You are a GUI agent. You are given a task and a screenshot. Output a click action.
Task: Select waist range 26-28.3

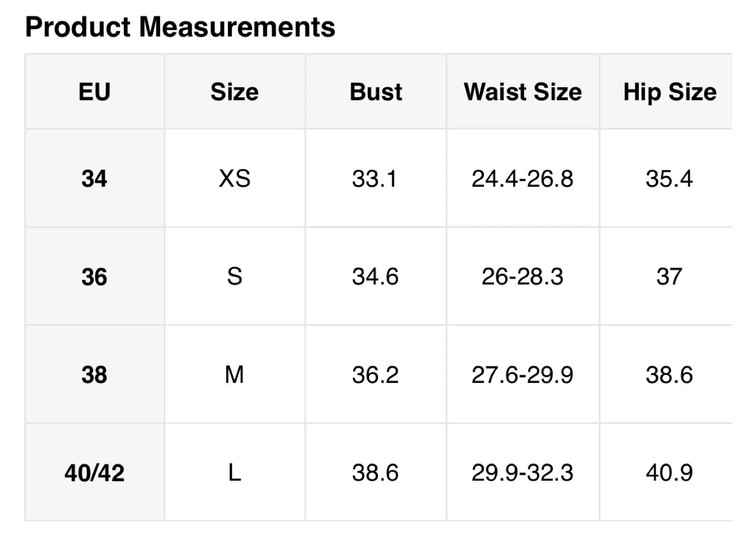522,277
